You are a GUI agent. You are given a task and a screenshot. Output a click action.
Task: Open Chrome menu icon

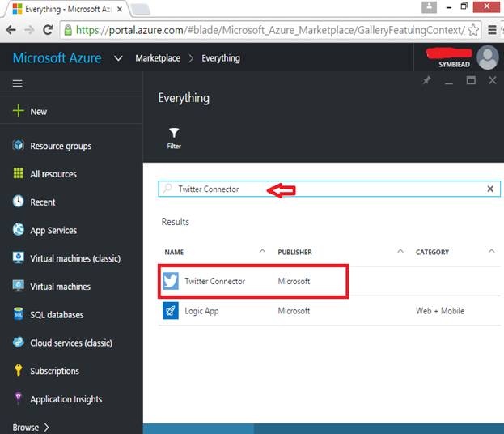pyautogui.click(x=492, y=30)
